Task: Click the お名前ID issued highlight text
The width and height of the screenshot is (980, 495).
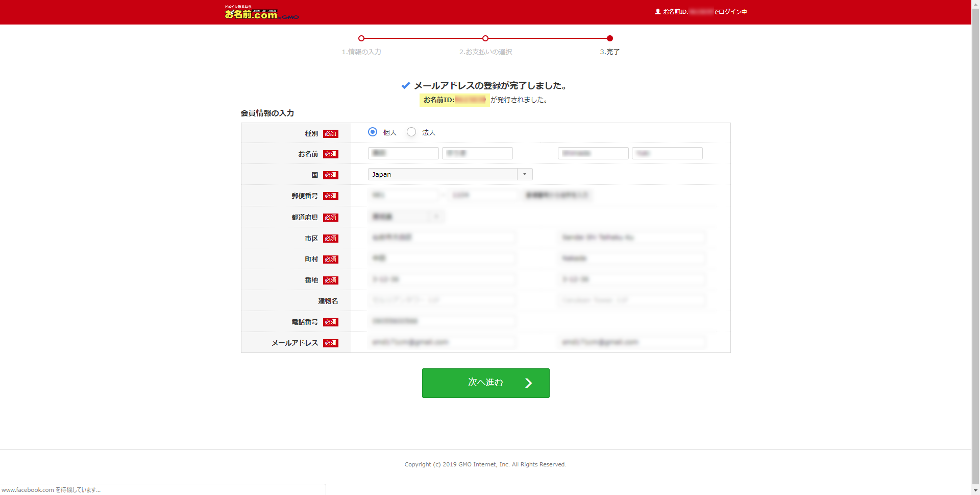Action: [x=454, y=100]
